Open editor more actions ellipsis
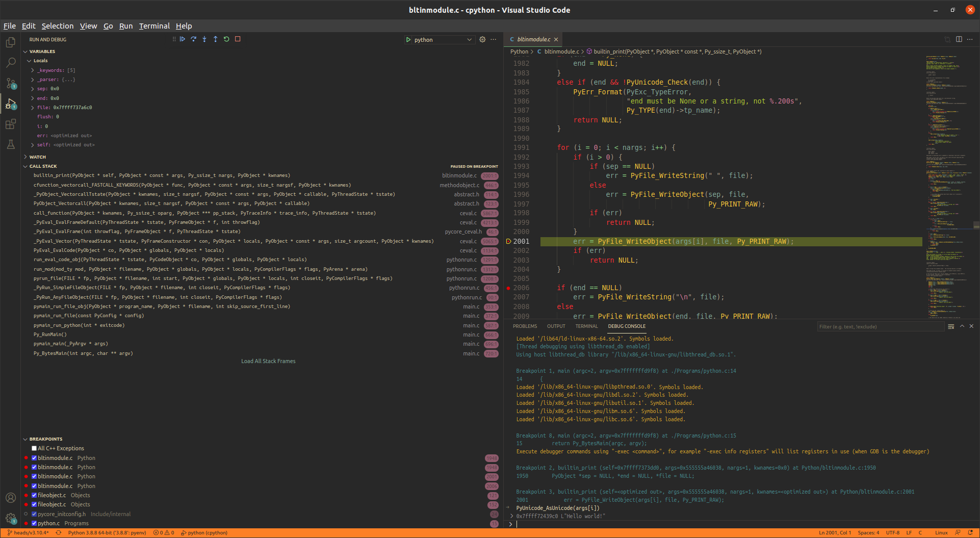Screen dimensions: 980x538 [x=970, y=39]
